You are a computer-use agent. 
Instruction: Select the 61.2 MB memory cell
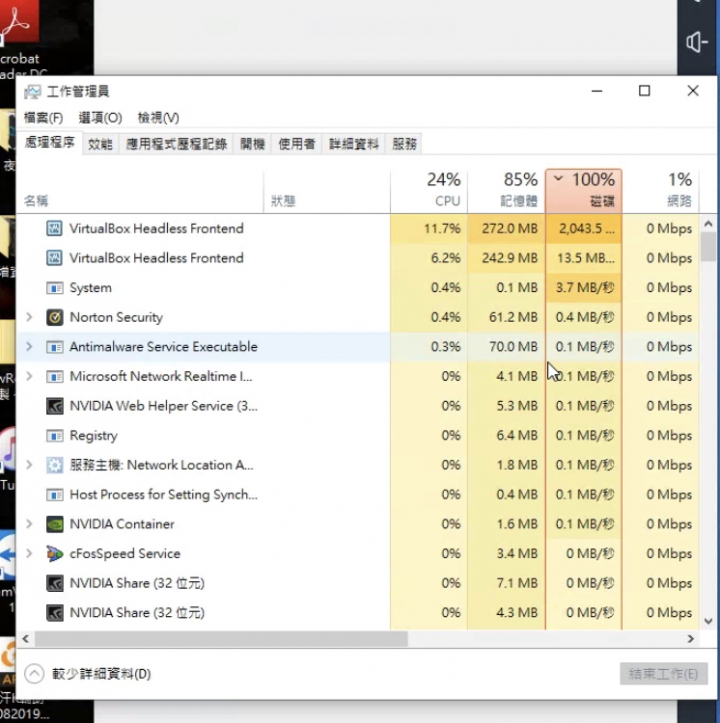pos(506,317)
